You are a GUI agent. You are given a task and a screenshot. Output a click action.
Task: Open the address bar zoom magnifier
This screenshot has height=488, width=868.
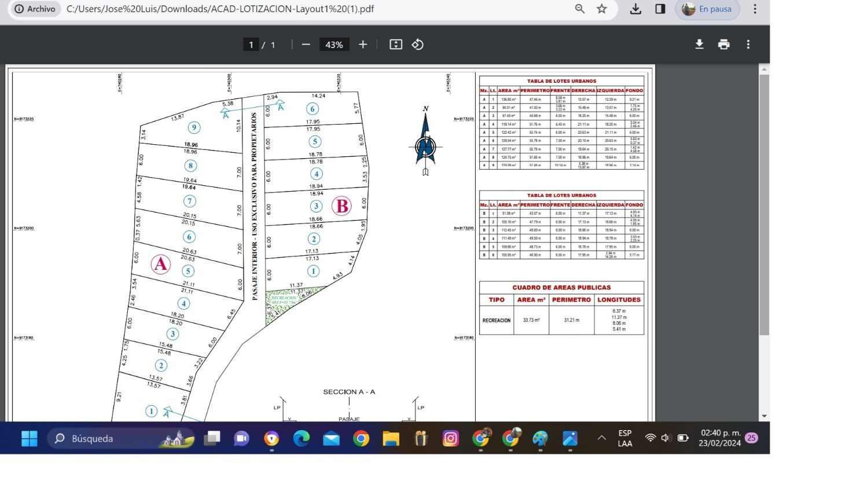tap(580, 9)
